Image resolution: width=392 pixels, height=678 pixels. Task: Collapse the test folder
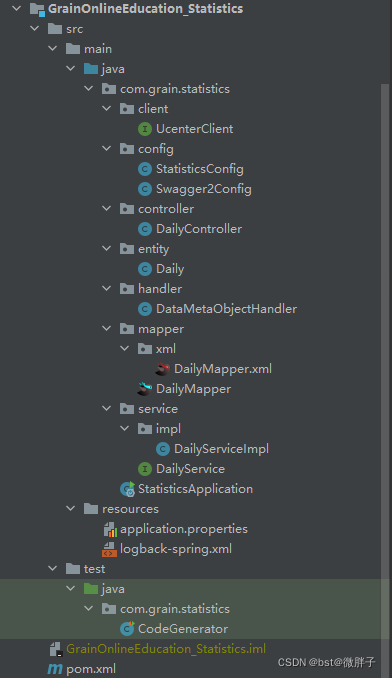tap(53, 568)
